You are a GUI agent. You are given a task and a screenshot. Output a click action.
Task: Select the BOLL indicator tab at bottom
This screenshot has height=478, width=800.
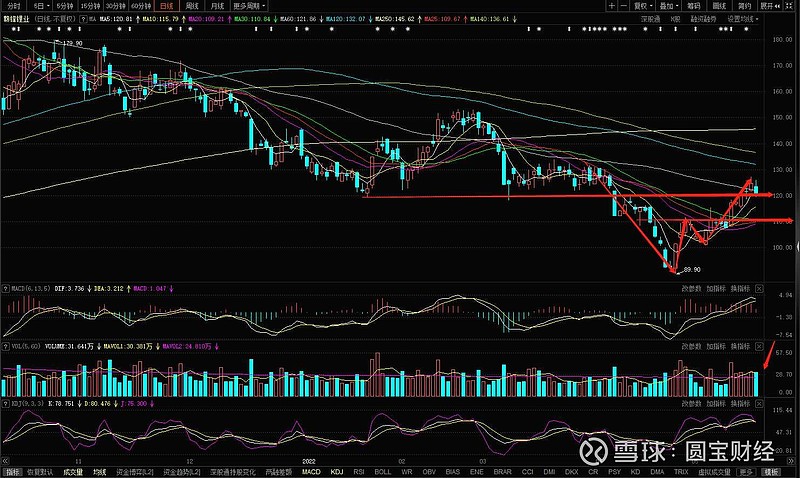[x=384, y=471]
